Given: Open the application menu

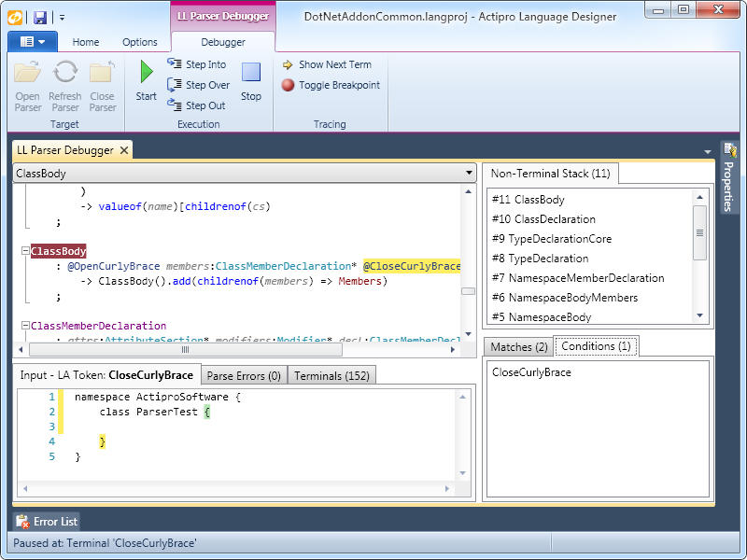Looking at the screenshot, I should (31, 41).
